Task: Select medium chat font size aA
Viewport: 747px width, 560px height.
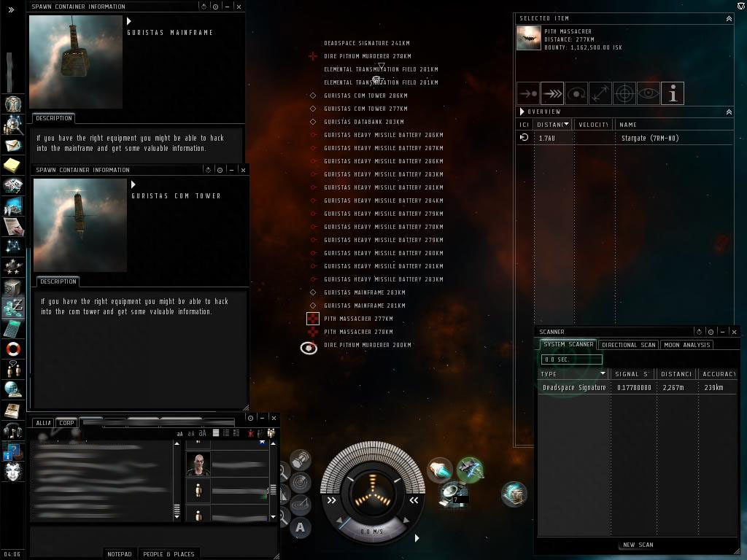Action: tap(191, 433)
